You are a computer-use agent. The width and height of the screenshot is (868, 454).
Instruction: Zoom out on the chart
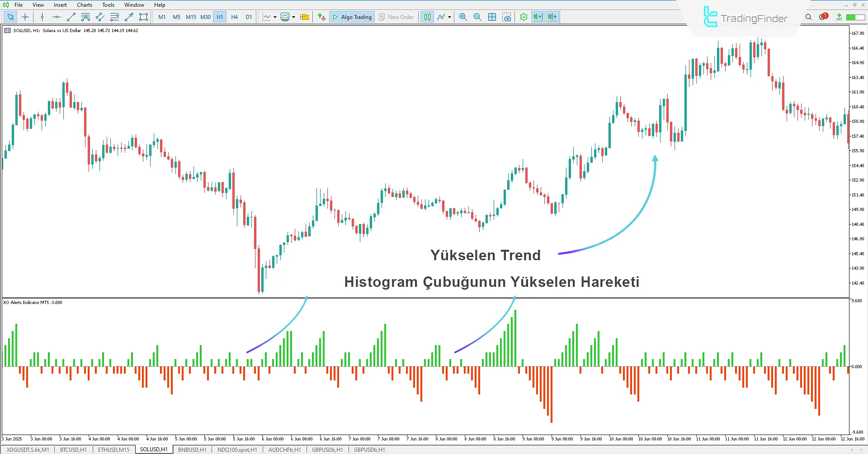pos(477,17)
